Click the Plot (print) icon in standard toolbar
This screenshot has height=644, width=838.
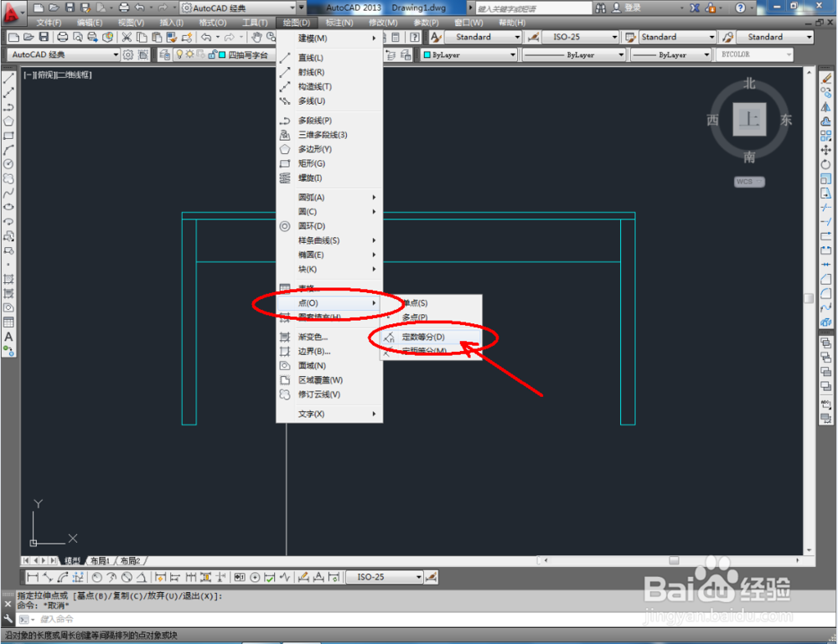click(x=63, y=37)
